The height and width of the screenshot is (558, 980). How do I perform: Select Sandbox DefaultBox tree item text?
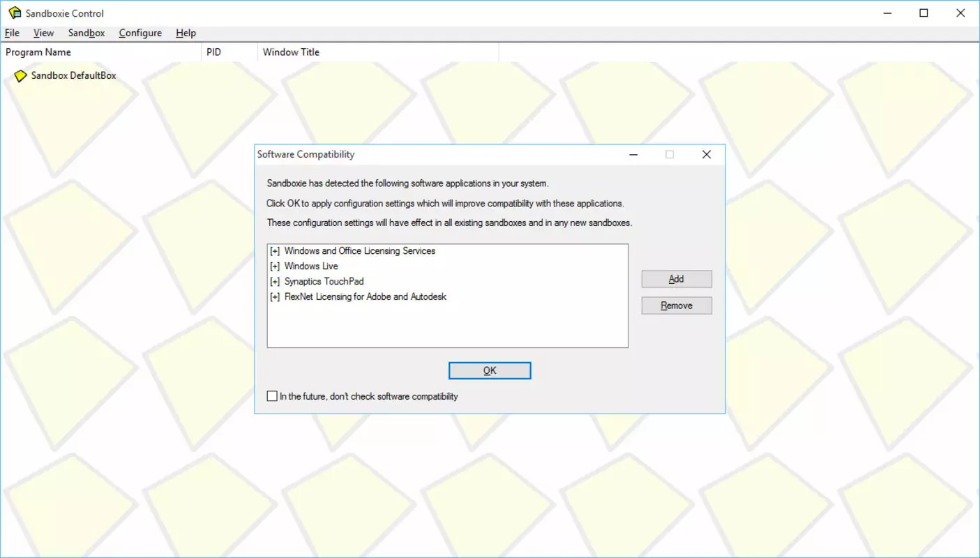tap(74, 75)
